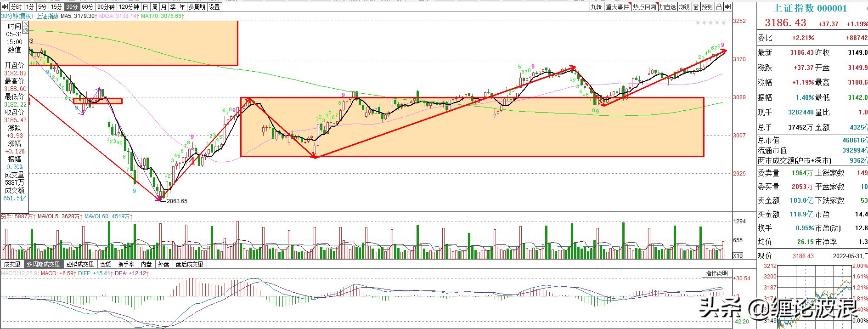The image size is (868, 329).
Task: Open chart 设置 settings
Action: click(x=214, y=7)
